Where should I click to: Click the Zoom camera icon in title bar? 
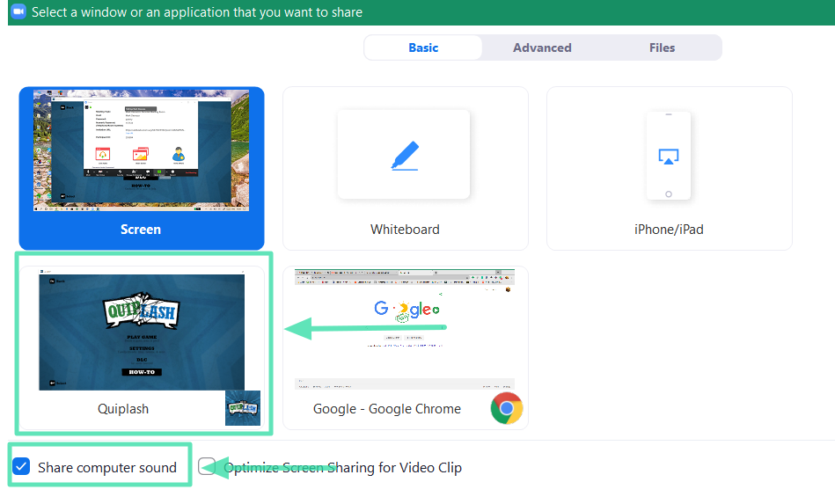18,11
